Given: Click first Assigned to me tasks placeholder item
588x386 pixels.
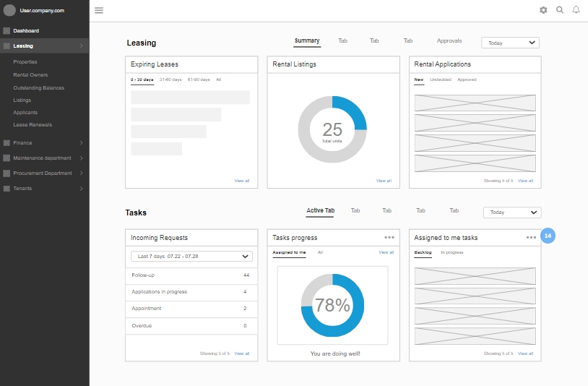Looking at the screenshot, I should (475, 276).
